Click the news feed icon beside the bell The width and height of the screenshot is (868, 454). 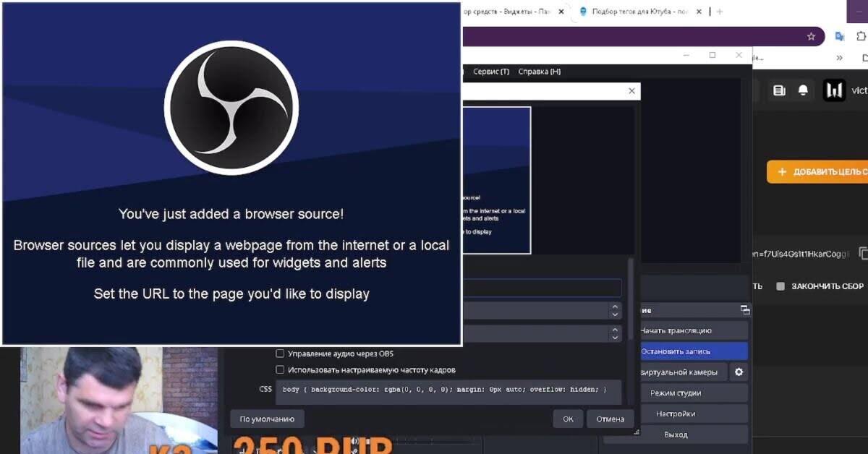779,90
